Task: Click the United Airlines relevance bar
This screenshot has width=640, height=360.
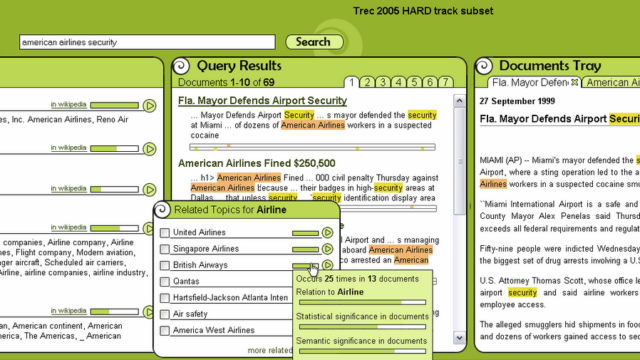Action: [x=305, y=233]
